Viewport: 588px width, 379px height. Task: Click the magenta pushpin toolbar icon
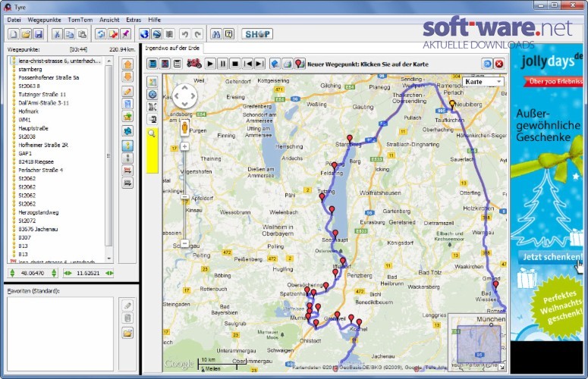126,34
